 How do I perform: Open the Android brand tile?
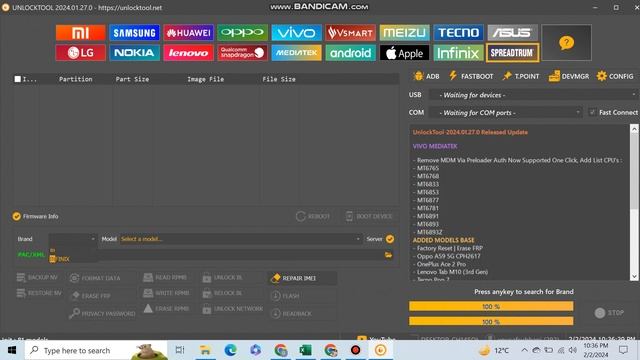tap(350, 53)
